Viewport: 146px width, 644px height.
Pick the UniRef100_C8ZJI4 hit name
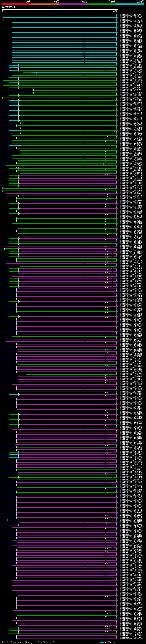tap(131, 175)
